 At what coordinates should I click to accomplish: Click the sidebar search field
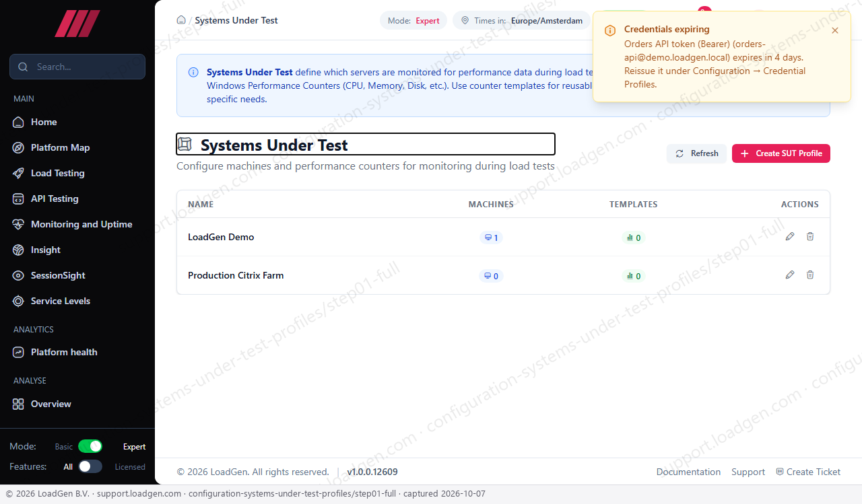coord(77,67)
